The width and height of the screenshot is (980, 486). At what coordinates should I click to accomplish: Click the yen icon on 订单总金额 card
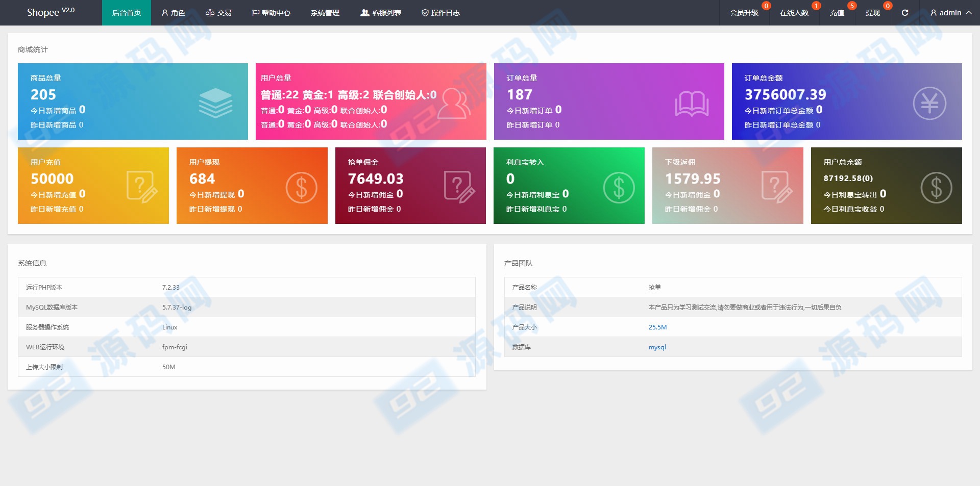coord(929,104)
